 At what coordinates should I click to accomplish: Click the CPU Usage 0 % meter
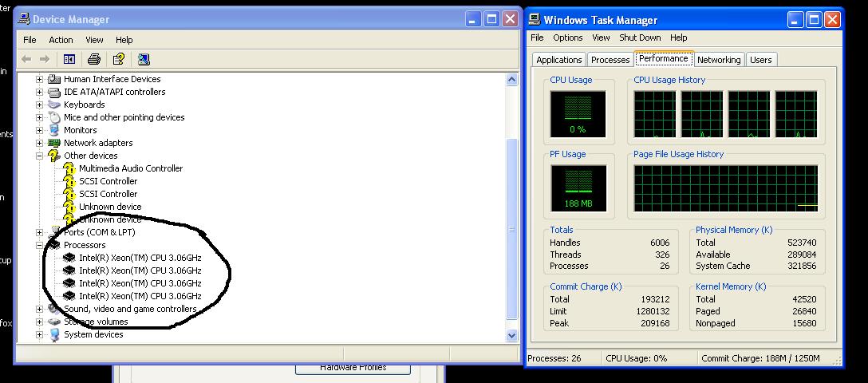[578, 114]
